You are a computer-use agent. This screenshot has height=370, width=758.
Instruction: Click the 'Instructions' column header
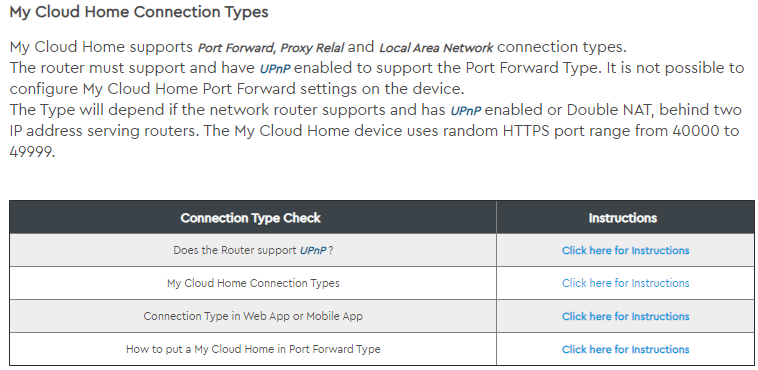pos(623,218)
